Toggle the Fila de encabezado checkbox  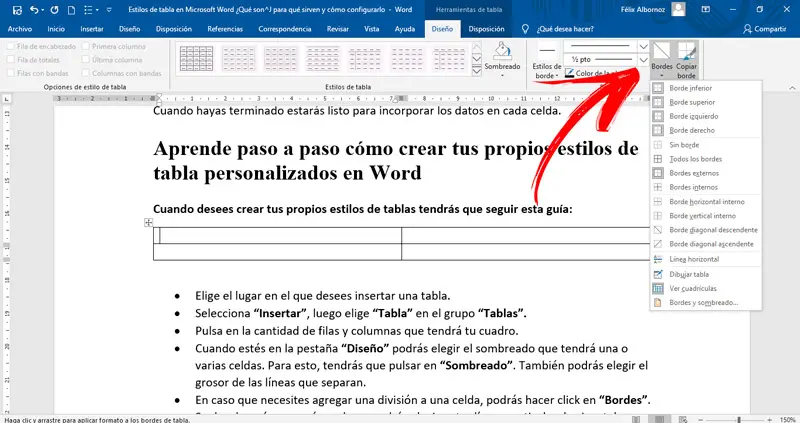[11, 46]
